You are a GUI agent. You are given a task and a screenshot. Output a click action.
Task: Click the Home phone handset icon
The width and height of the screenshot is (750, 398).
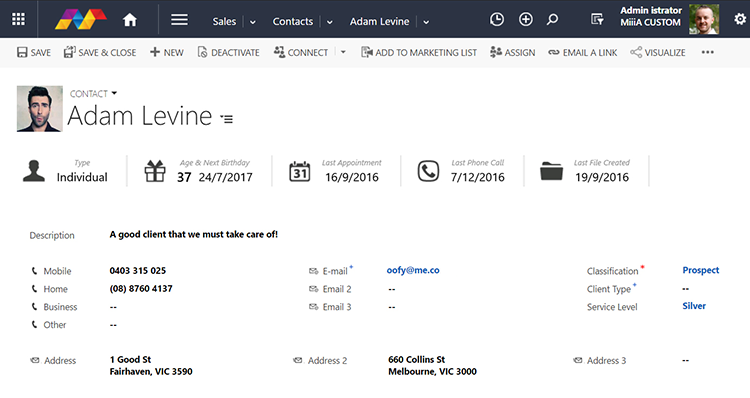click(x=34, y=289)
